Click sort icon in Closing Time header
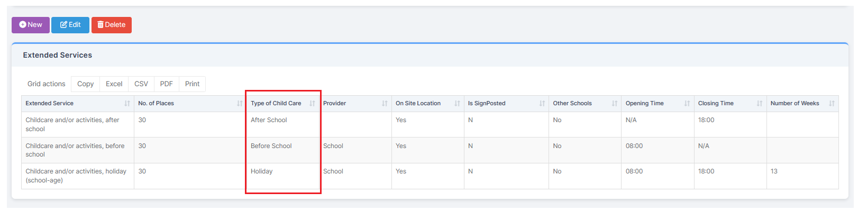868x220 pixels. (760, 104)
